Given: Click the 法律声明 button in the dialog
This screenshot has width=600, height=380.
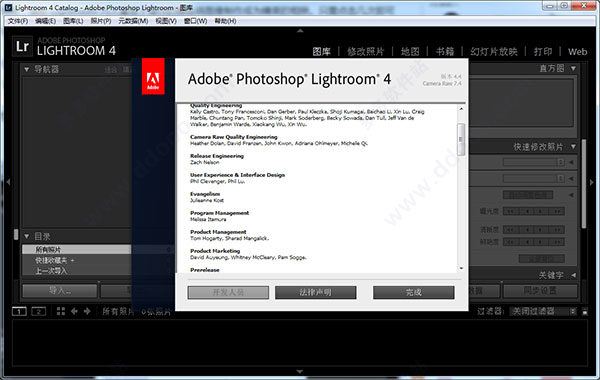Looking at the screenshot, I should pos(316,292).
